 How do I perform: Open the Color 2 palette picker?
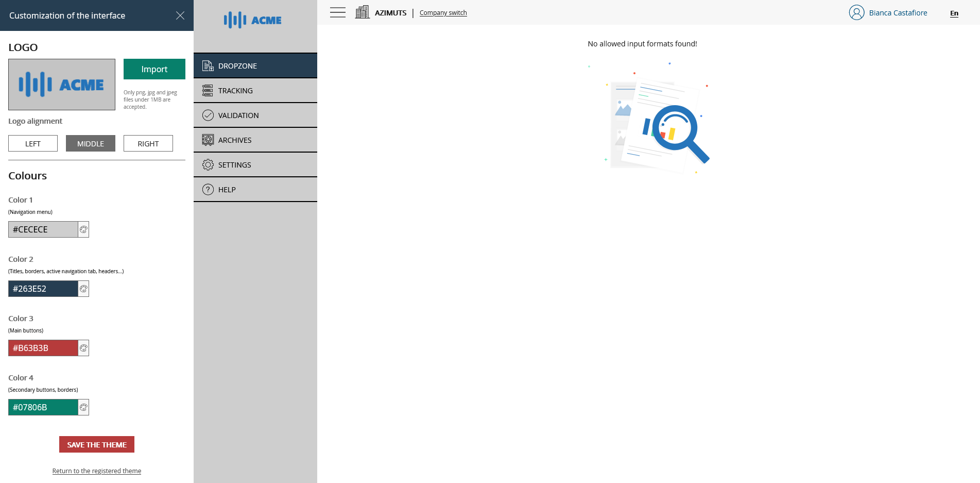coord(83,289)
